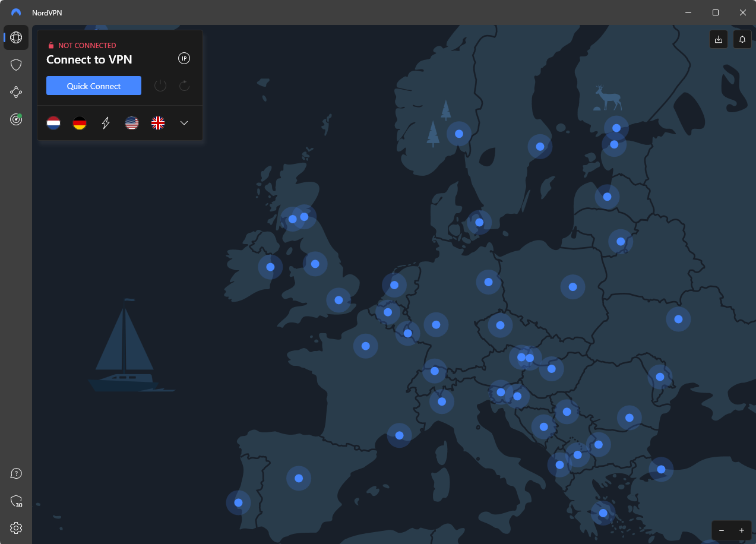
Task: Trigger the reconnect refresh icon
Action: click(x=184, y=86)
